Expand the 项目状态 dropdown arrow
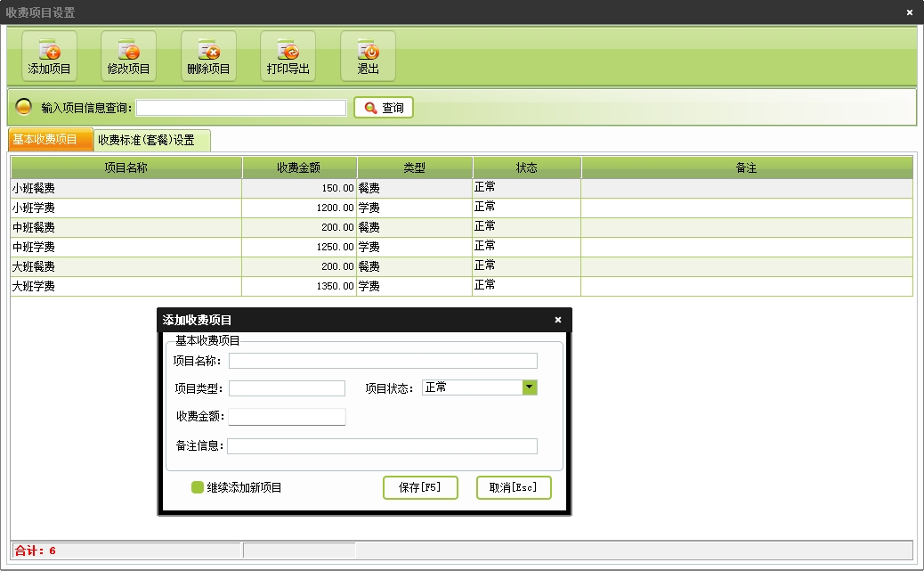 pyautogui.click(x=530, y=387)
